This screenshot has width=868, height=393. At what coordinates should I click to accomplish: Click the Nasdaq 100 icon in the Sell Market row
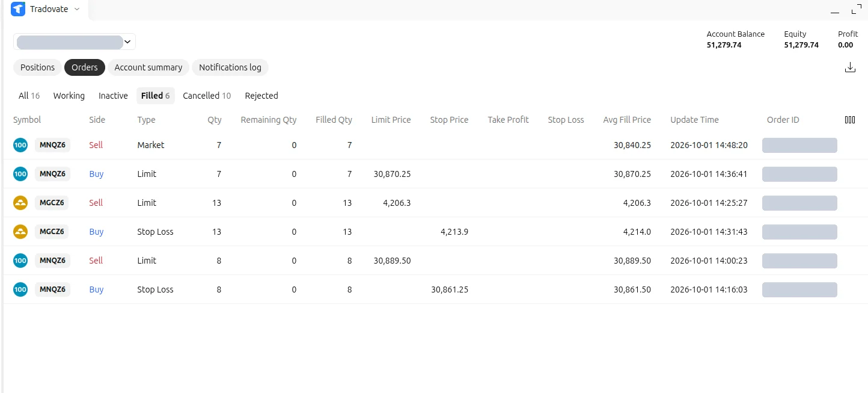click(x=20, y=145)
